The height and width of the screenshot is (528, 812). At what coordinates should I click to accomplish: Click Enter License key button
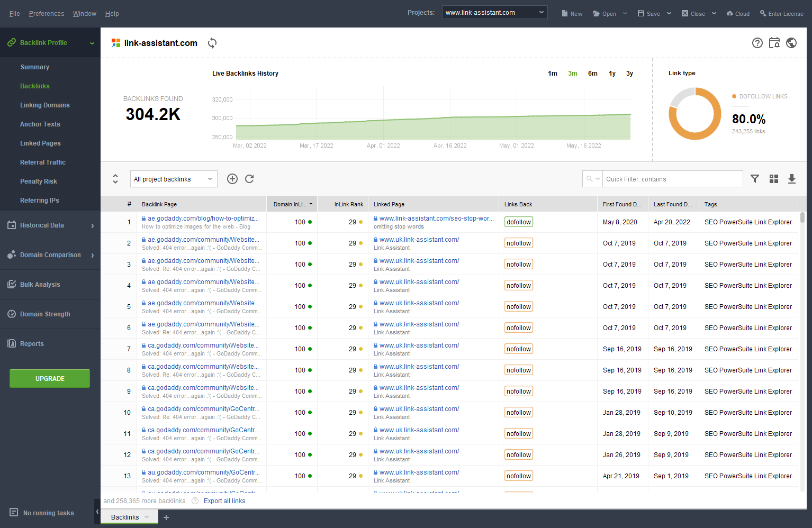pyautogui.click(x=781, y=13)
